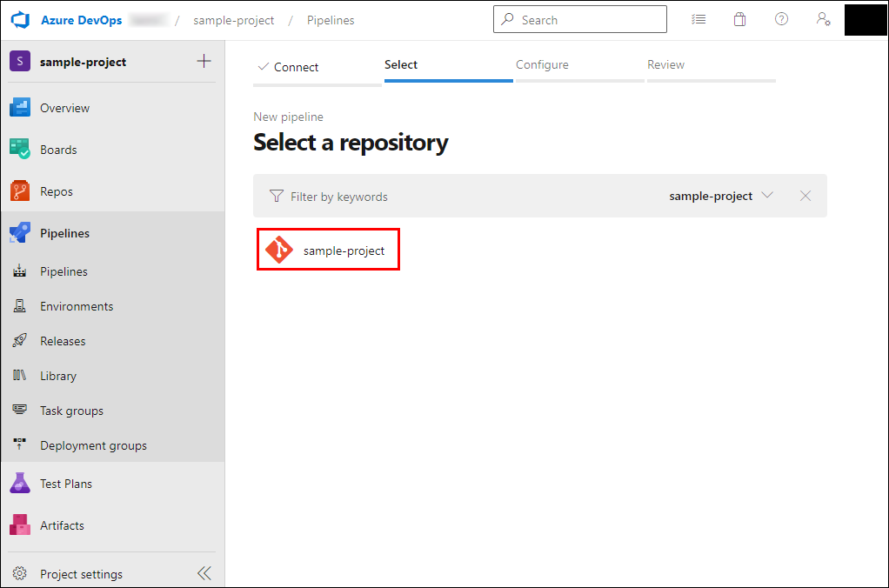Collapse the sidebar with double chevron
The height and width of the screenshot is (588, 889).
(x=204, y=573)
